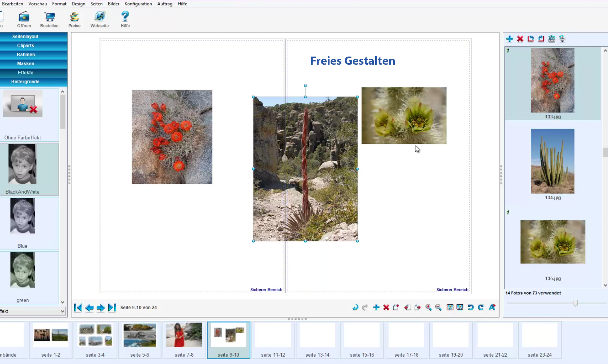Rotate selected image counterclockwise
The image size is (608, 364).
[471, 307]
